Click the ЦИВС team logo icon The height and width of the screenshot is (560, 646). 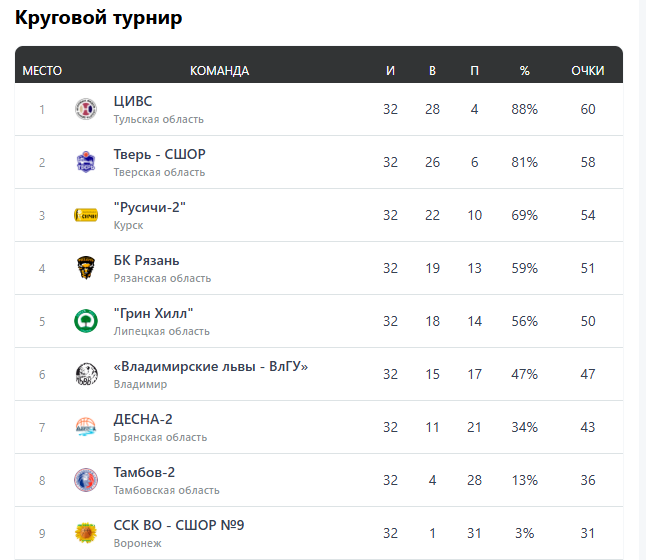pyautogui.click(x=86, y=109)
